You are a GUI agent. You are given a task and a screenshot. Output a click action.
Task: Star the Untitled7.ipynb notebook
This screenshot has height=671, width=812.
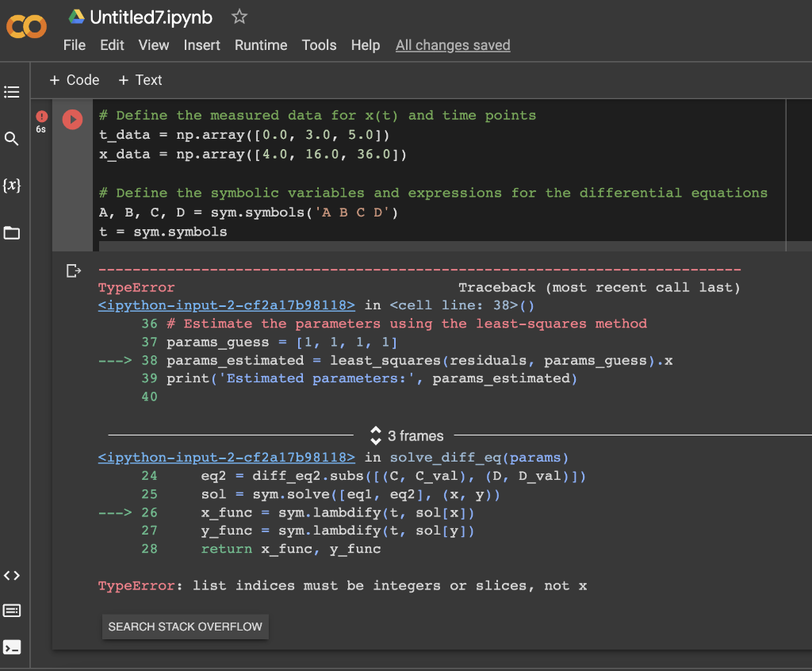tap(239, 17)
